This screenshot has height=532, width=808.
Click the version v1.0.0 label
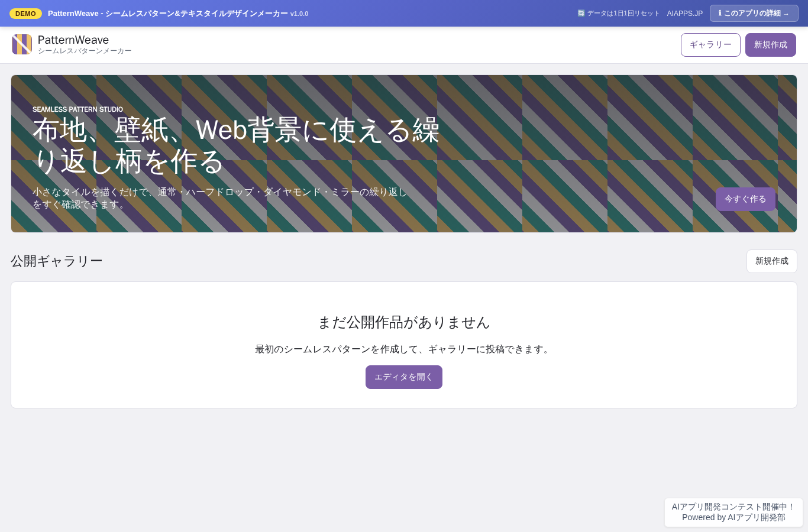(299, 14)
